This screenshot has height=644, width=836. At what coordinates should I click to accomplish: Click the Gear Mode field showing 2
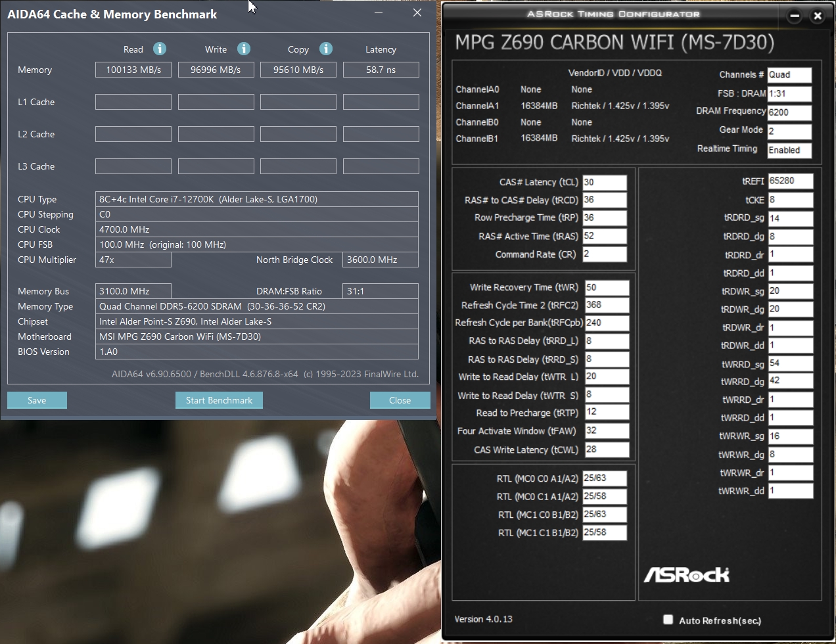[x=789, y=131]
